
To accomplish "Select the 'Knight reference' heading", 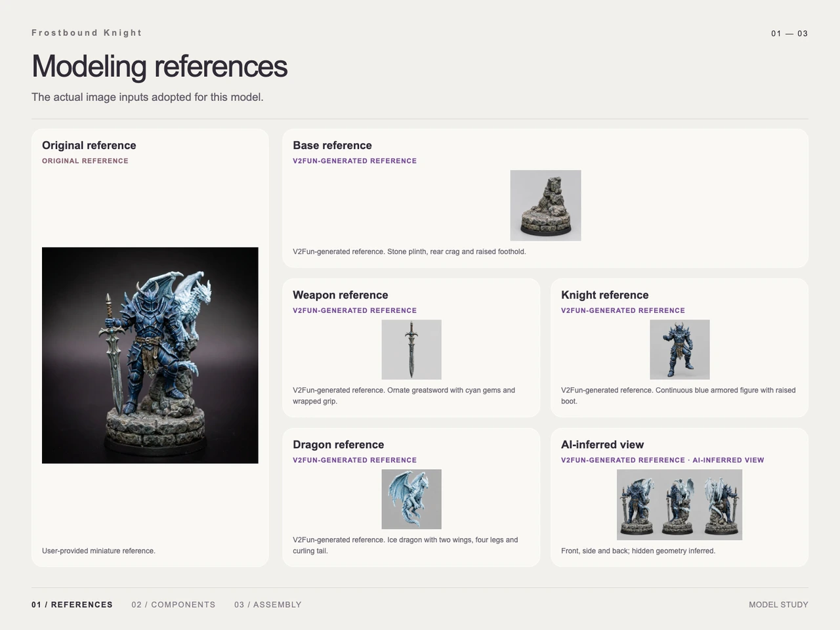I will click(605, 295).
